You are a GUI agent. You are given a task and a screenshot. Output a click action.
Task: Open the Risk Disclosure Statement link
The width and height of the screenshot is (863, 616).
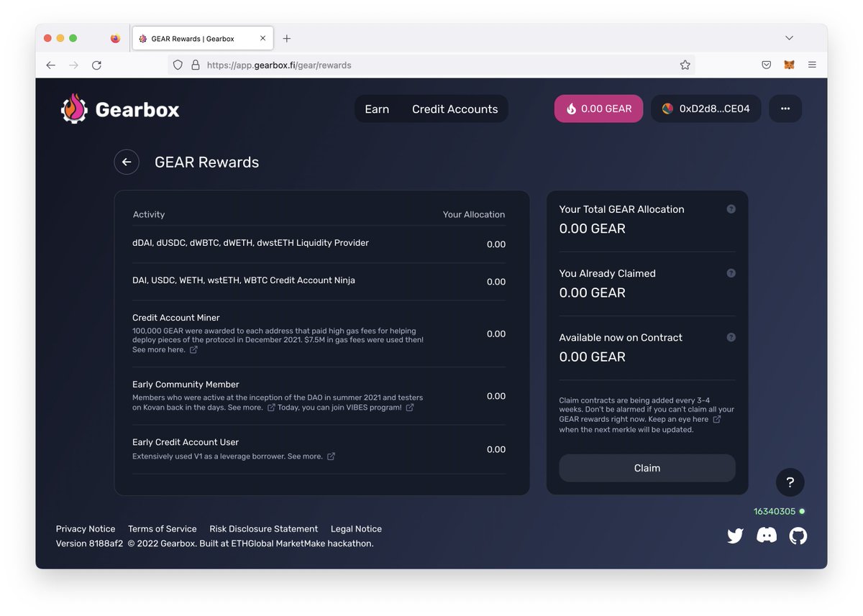[x=263, y=529]
